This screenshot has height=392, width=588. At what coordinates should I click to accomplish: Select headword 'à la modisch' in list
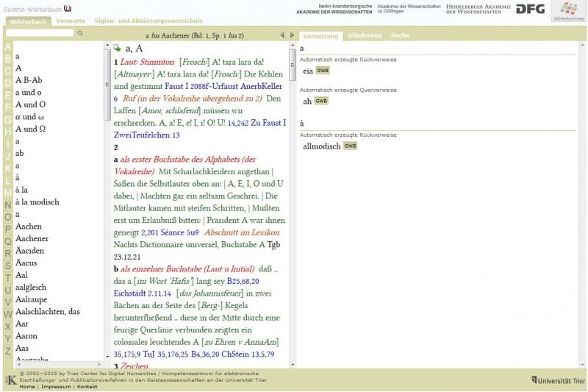pyautogui.click(x=37, y=202)
